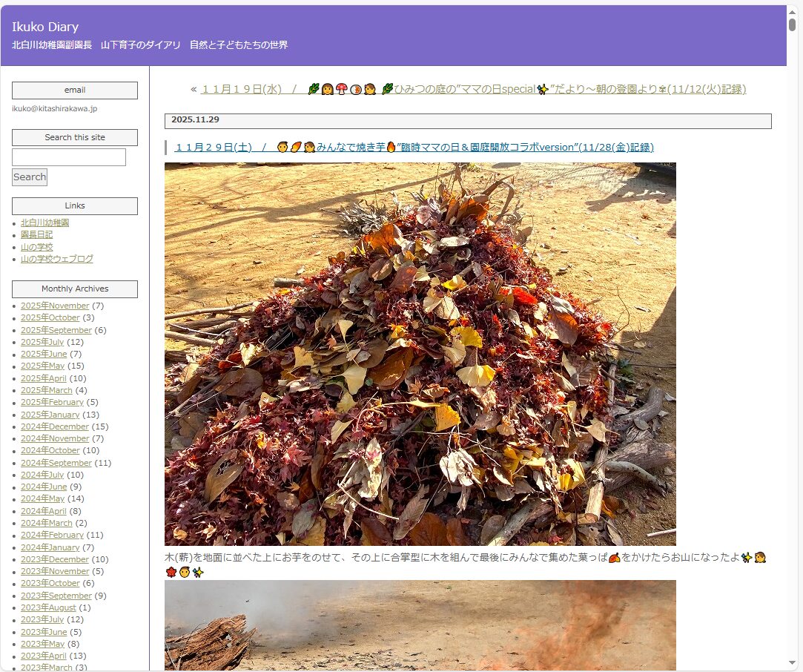This screenshot has width=803, height=672.
Task: Open the 2025年November archive
Action: 55,306
